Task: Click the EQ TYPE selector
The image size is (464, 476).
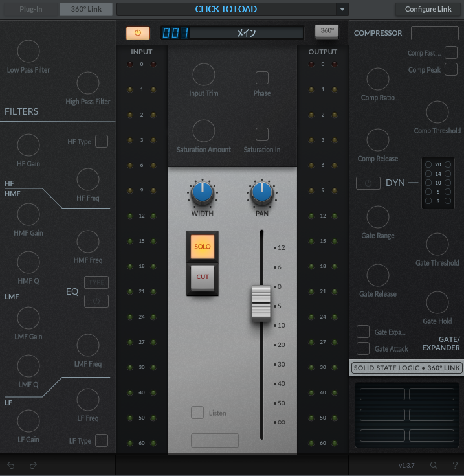Action: click(x=96, y=282)
